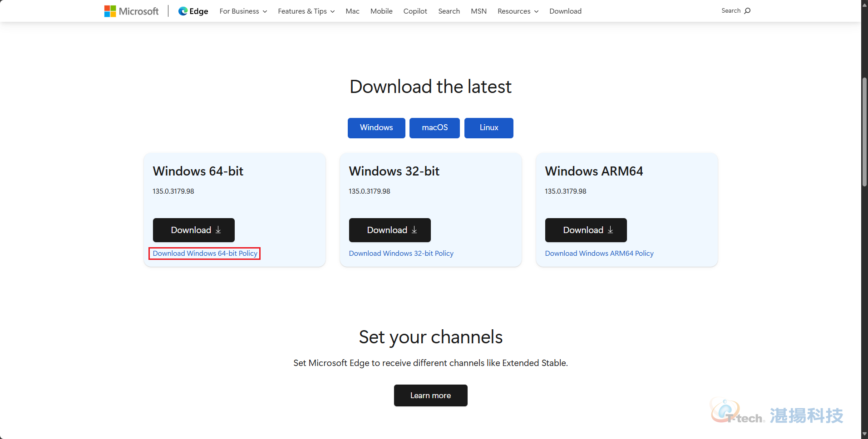Screen dimensions: 868x439
Task: Click the magnifier Search icon at top right
Action: pyautogui.click(x=747, y=10)
